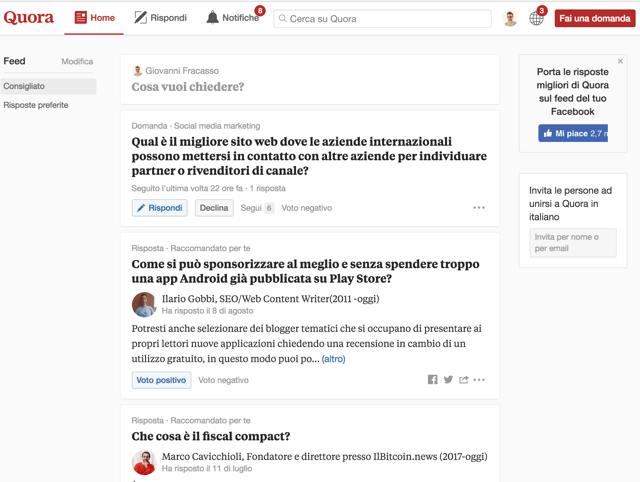640x482 pixels.
Task: Click Segui 6 follow button
Action: [x=257, y=208]
